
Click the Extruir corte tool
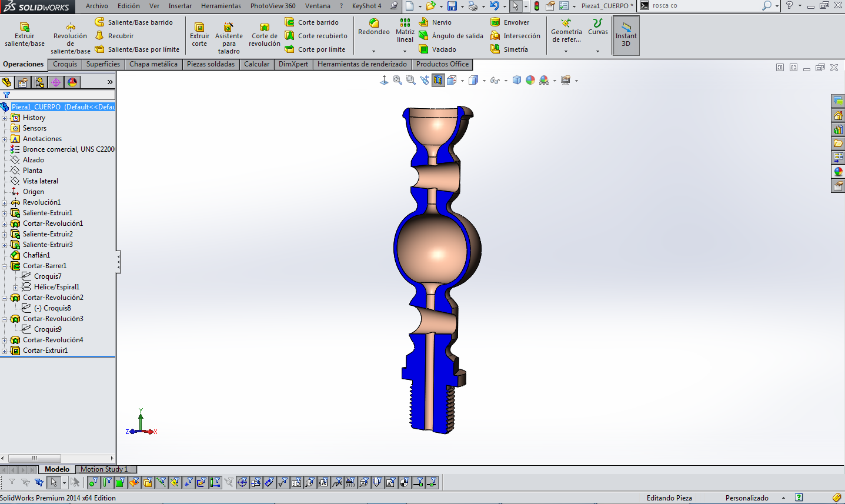[199, 28]
